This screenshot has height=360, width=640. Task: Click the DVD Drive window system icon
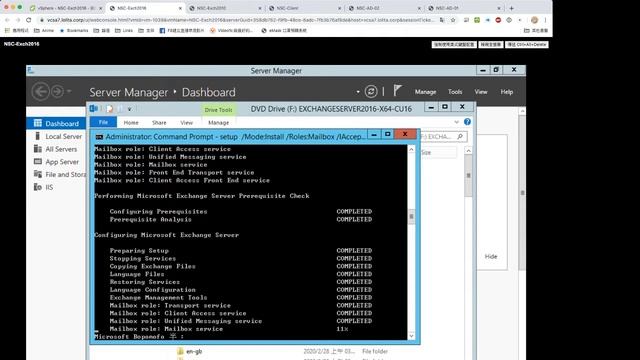tap(94, 109)
